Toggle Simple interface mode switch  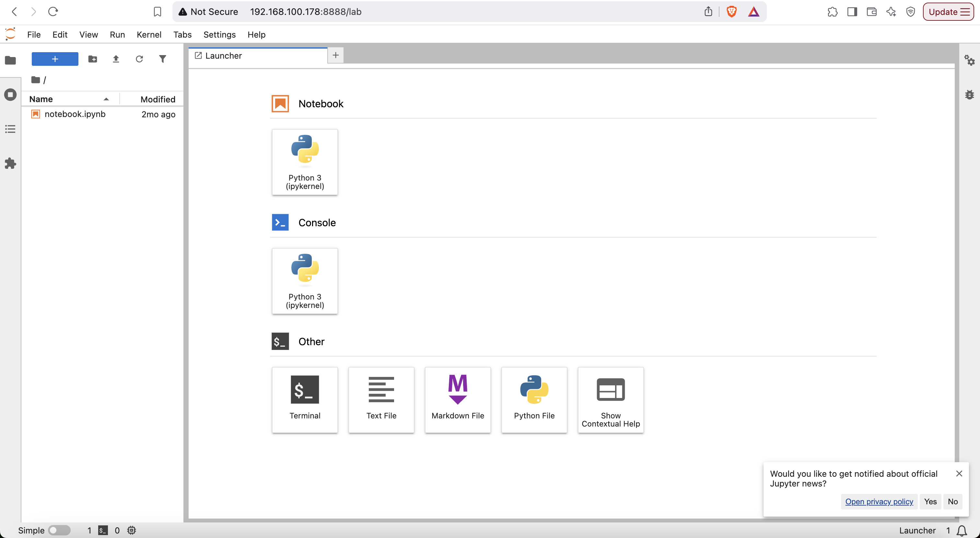(59, 530)
